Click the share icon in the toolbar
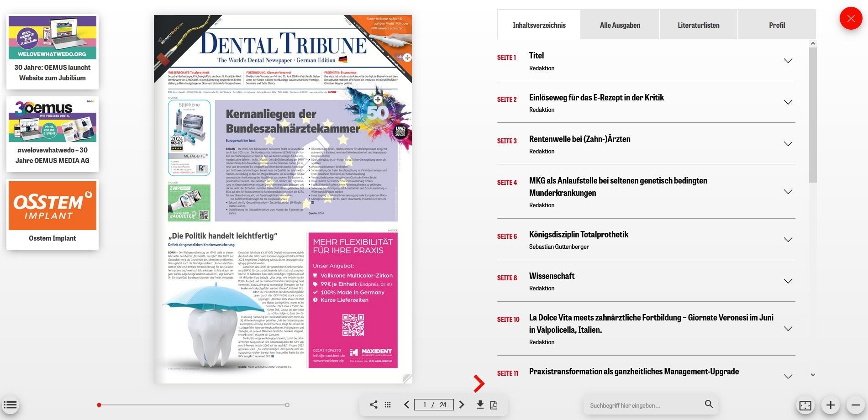The image size is (868, 420). click(x=374, y=404)
